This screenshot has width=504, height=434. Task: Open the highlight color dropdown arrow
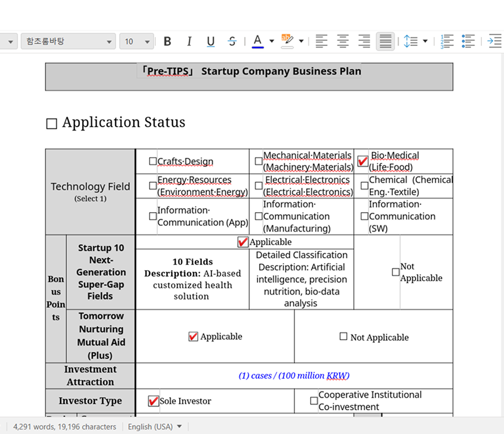tap(301, 41)
